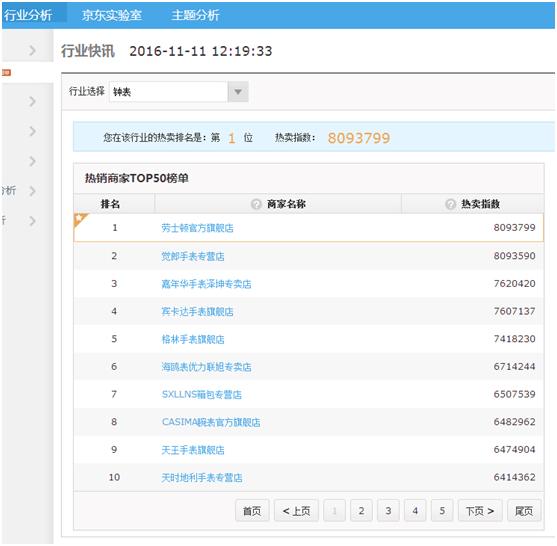Click the index value 6474904
This screenshot has height=546, width=557.
[x=514, y=449]
